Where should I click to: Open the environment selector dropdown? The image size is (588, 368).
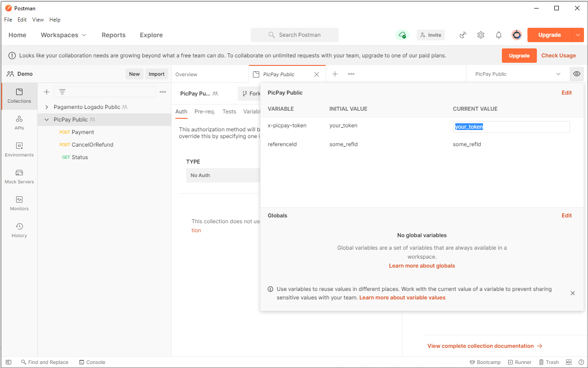click(518, 74)
